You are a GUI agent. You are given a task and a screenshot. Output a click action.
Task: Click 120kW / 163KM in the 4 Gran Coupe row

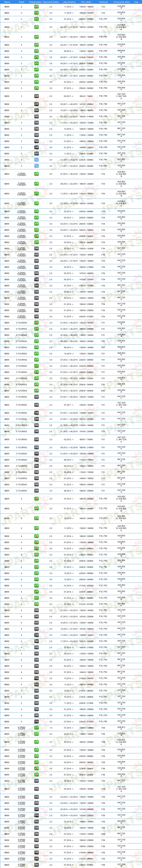[86, 789]
